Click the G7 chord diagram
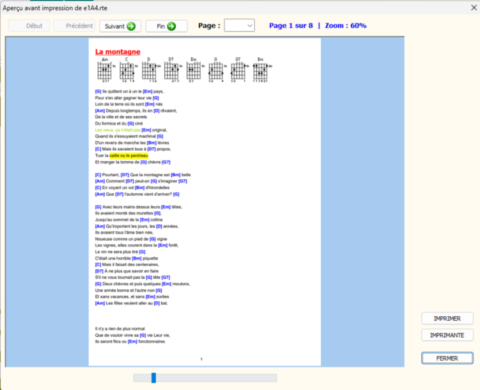The image size is (480, 390). (x=239, y=70)
